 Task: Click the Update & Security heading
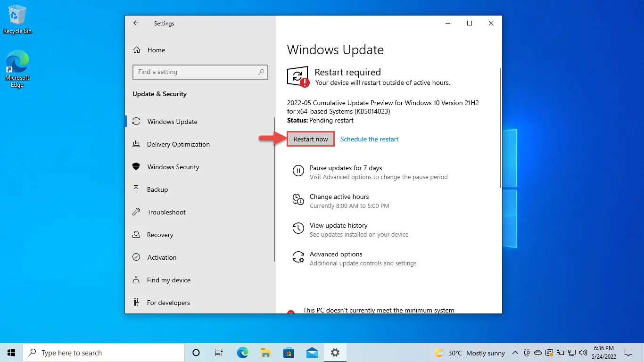(x=159, y=94)
